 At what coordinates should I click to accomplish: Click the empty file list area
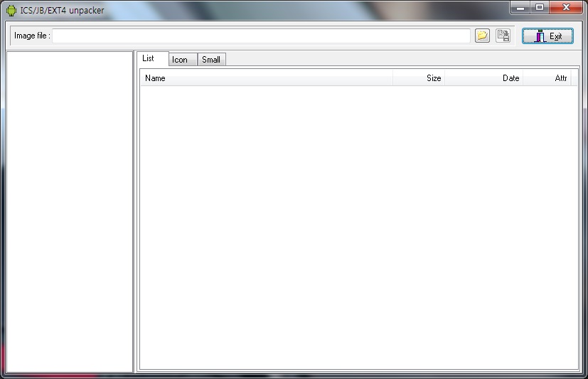tap(358, 227)
